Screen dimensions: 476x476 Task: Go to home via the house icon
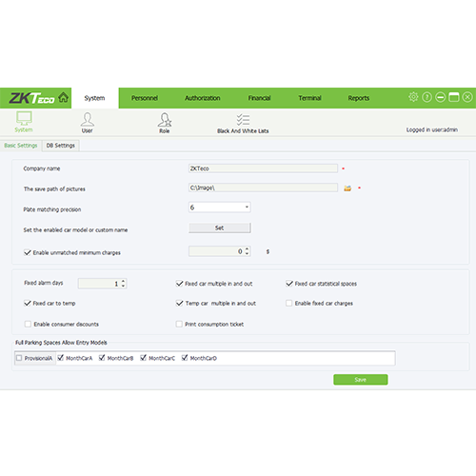pos(64,97)
